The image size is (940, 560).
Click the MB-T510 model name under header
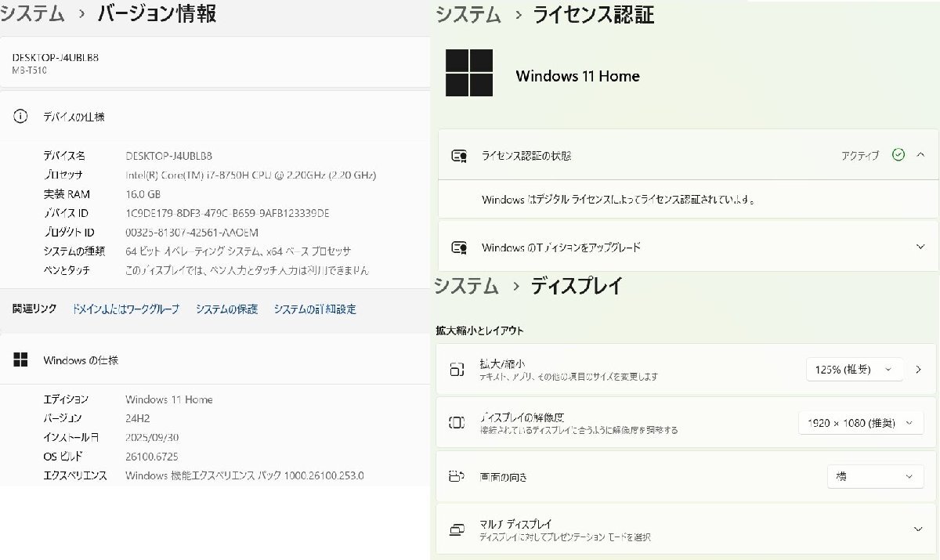point(28,70)
